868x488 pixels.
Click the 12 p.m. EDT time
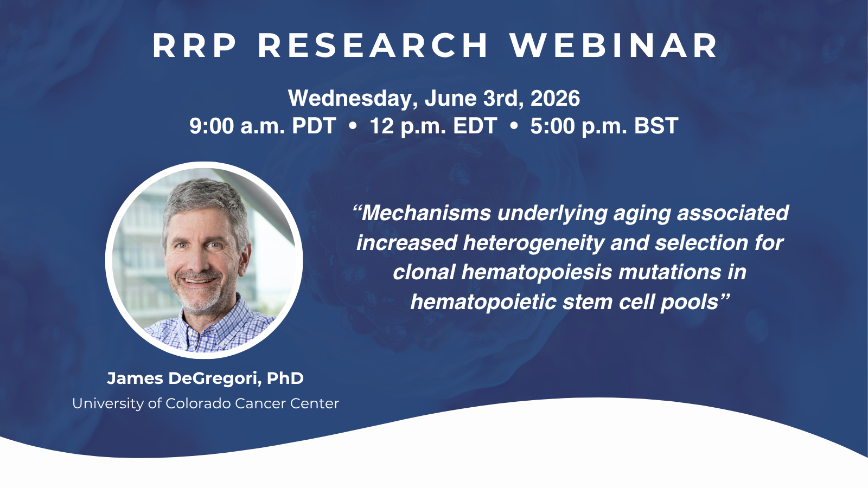tap(434, 126)
